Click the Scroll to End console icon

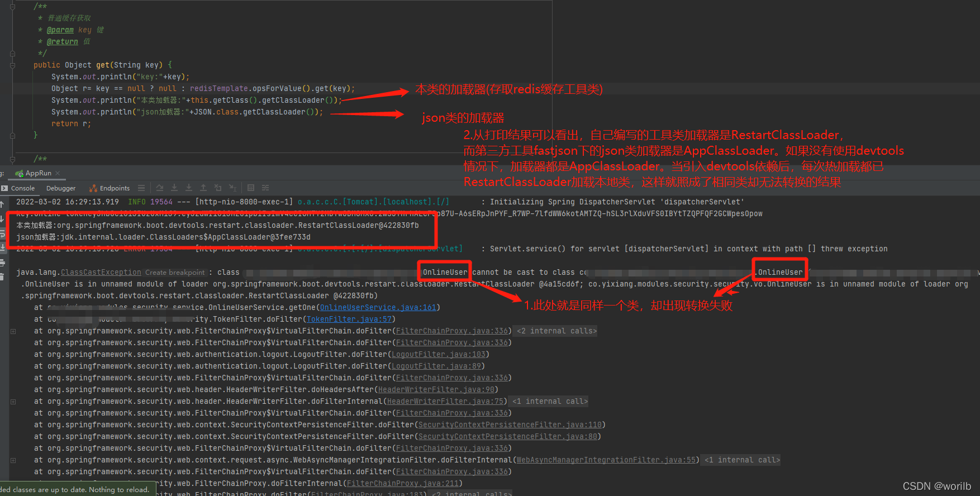(2, 248)
